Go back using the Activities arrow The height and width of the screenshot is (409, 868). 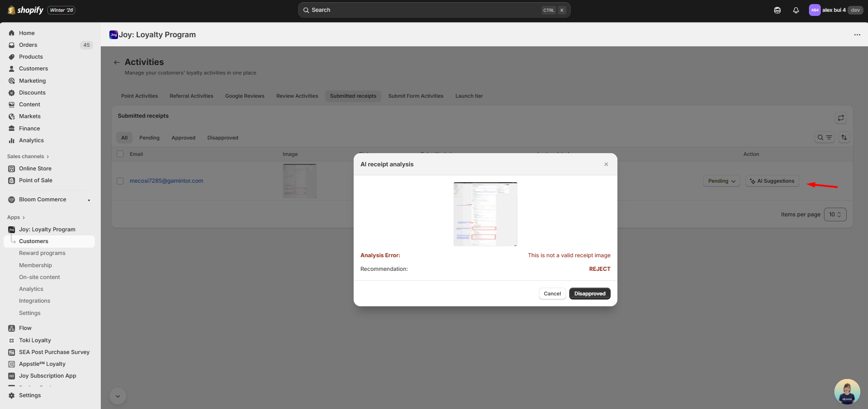coord(117,62)
